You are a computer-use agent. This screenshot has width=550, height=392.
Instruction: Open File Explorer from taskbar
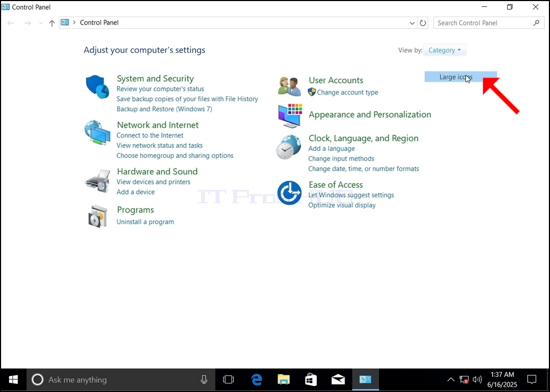point(284,380)
